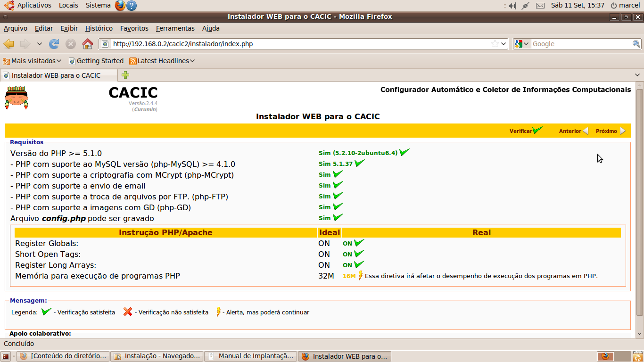Open the Ferramentas menu

point(175,28)
